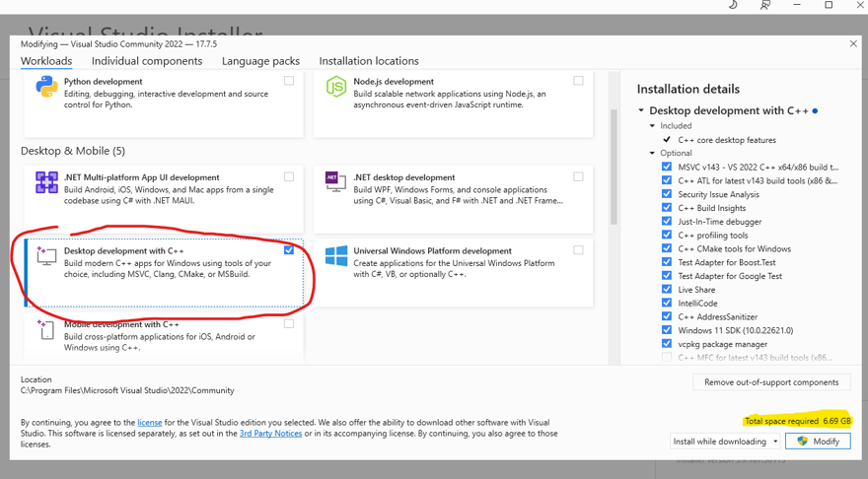Uncheck Security Issue Analysis option
Viewport: 868px width, 479px height.
click(667, 193)
